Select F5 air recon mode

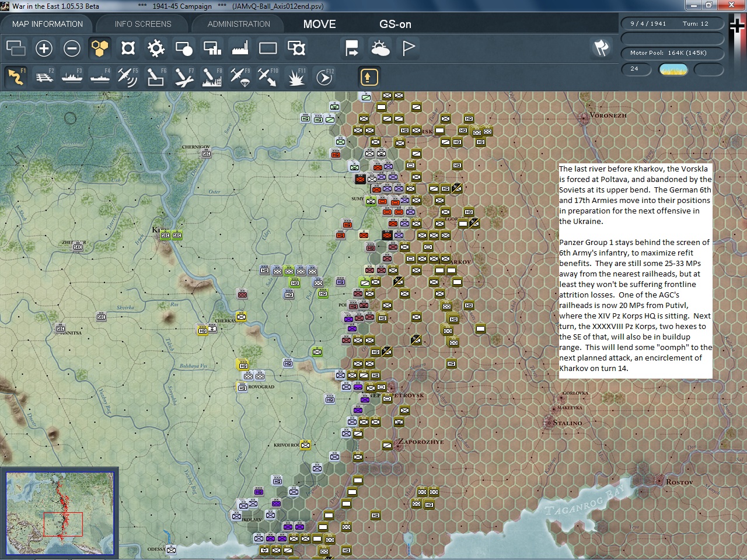(128, 77)
